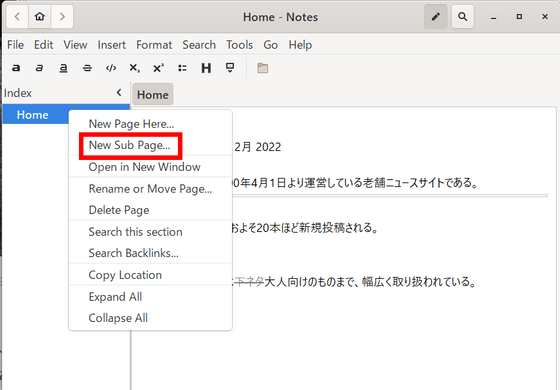The image size is (560, 390).
Task: Apply superscript formatting icon
Action: (x=159, y=68)
